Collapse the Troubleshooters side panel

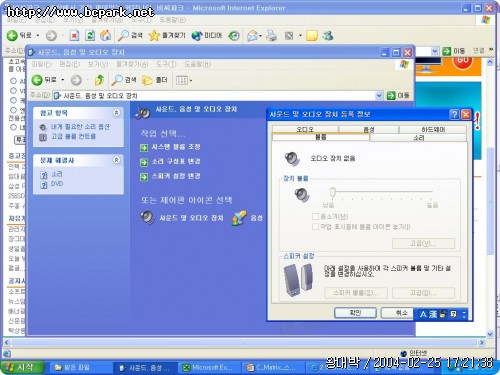coord(116,160)
